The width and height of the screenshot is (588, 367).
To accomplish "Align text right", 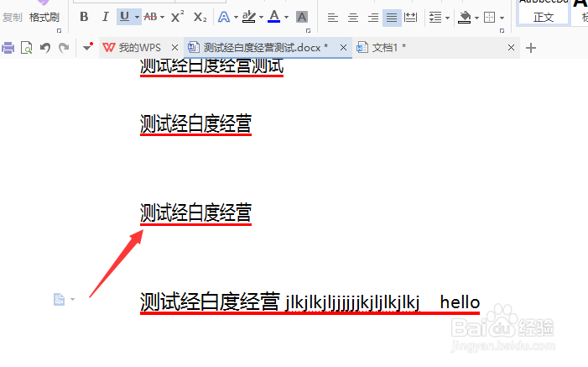I will tap(373, 18).
